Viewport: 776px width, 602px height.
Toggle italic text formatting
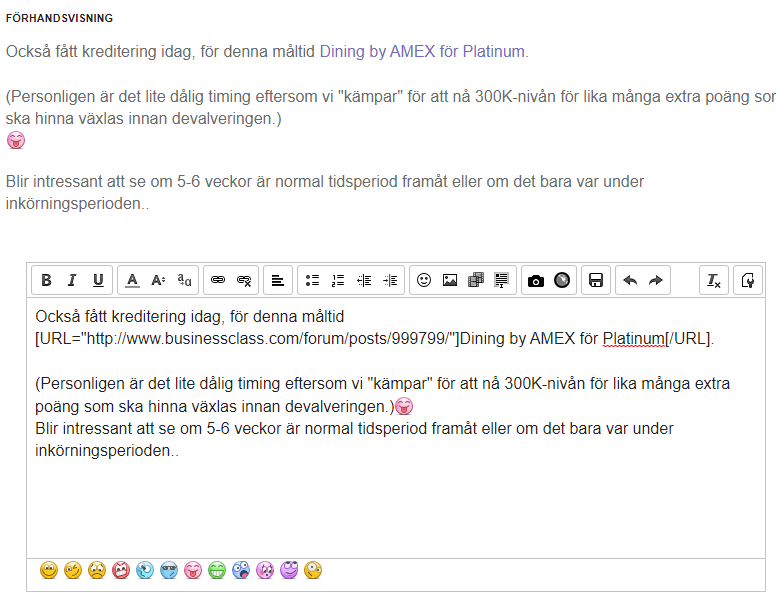tap(71, 281)
